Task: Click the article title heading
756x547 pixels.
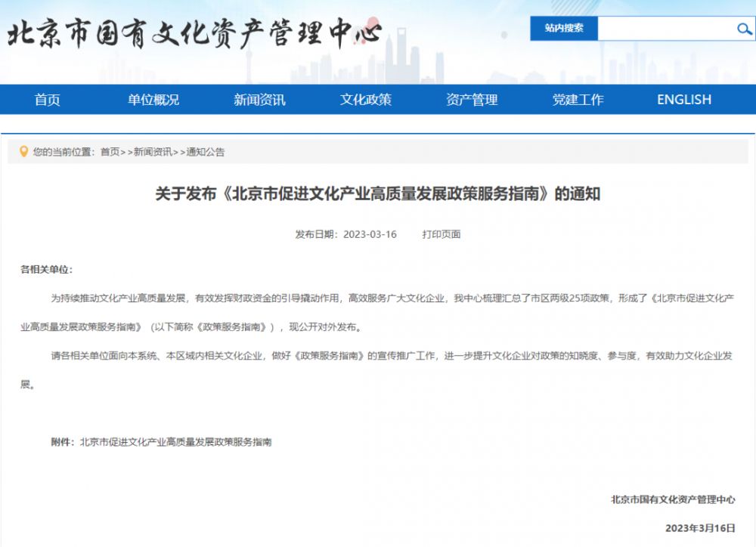Action: [377, 194]
